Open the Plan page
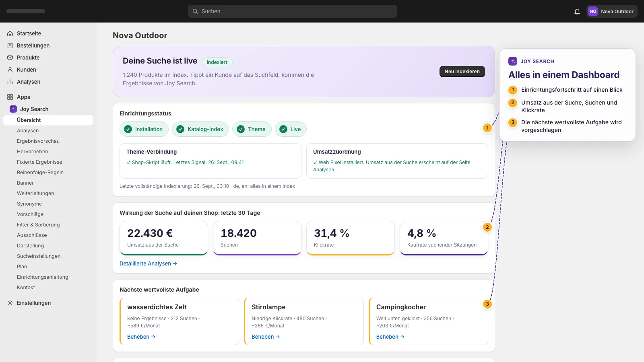 click(x=48, y=267)
